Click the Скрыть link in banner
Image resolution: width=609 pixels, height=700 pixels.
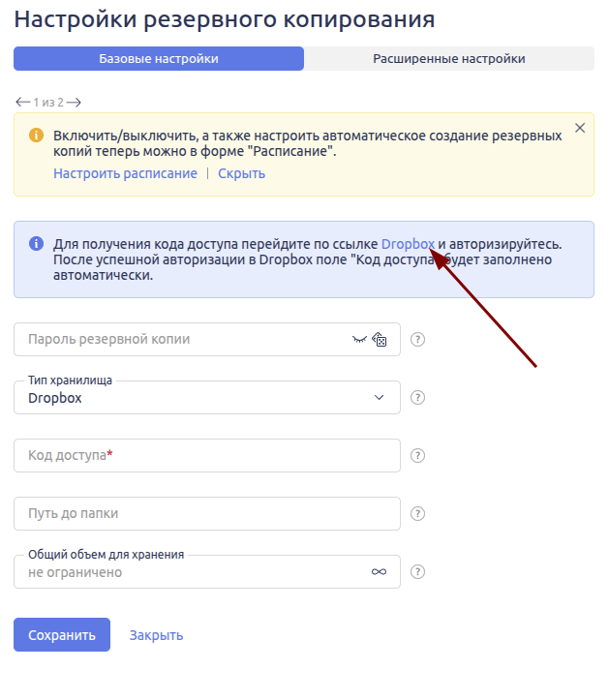pyautogui.click(x=241, y=173)
